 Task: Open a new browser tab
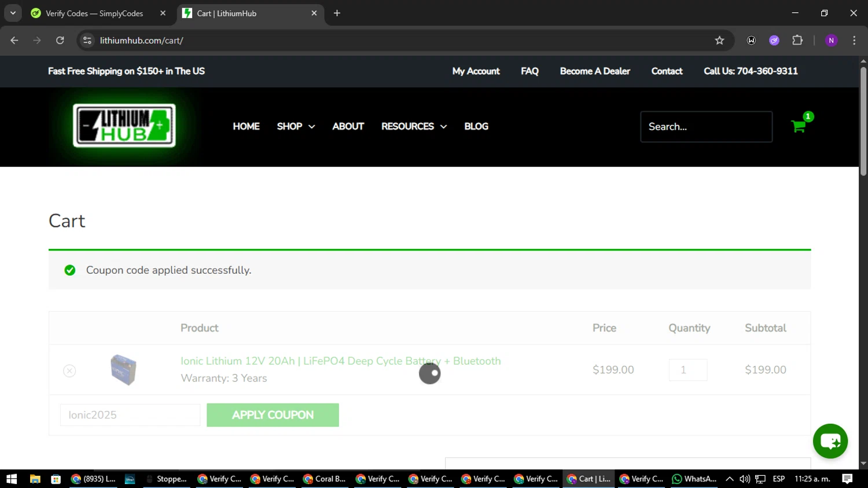[337, 13]
